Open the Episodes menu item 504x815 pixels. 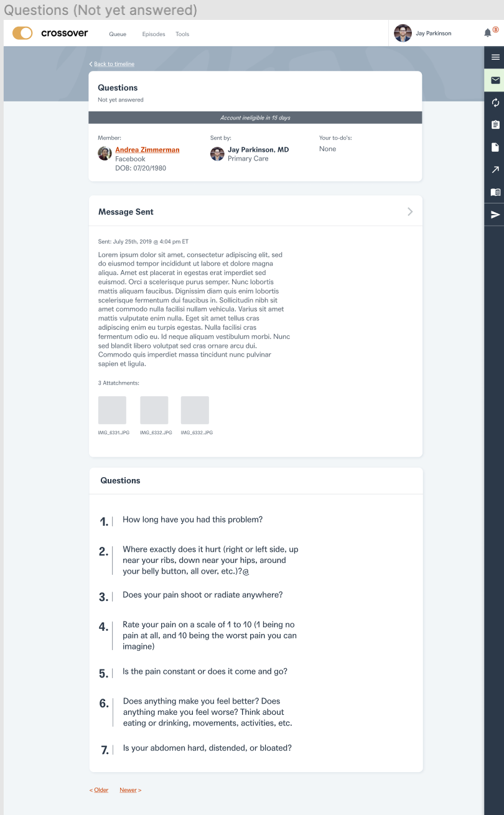click(154, 34)
